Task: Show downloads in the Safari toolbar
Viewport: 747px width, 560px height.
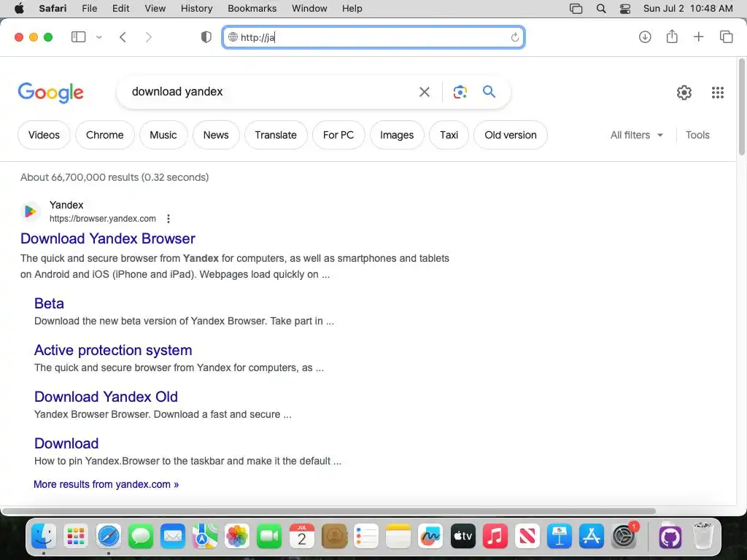Action: tap(645, 36)
